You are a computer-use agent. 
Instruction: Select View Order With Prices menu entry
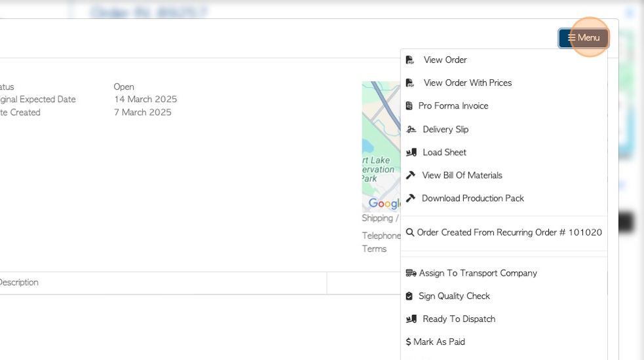click(x=467, y=83)
